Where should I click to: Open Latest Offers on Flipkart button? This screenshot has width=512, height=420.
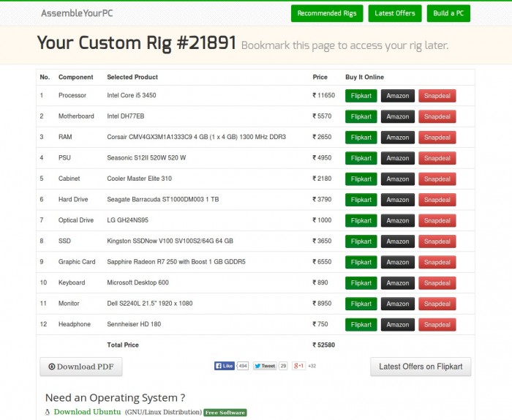point(421,367)
